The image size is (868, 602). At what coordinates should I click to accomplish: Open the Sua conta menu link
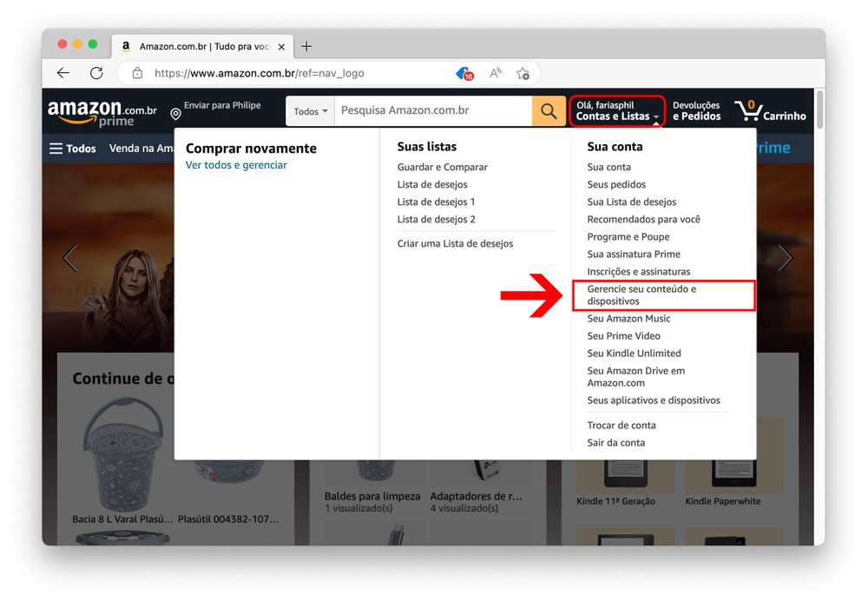609,168
